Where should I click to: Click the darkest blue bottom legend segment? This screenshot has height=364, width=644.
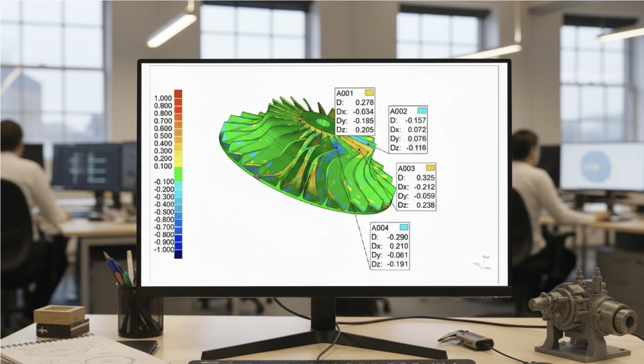coord(178,255)
